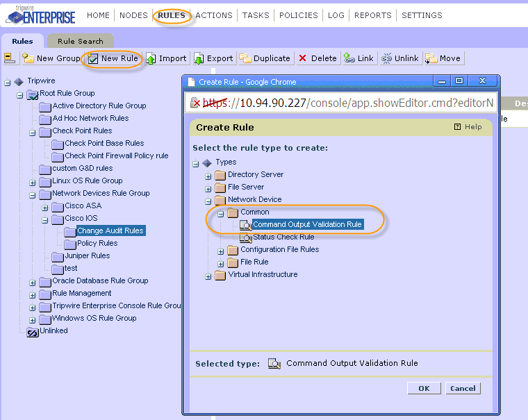Click the Move rule icon
This screenshot has width=528, height=420.
(x=431, y=59)
